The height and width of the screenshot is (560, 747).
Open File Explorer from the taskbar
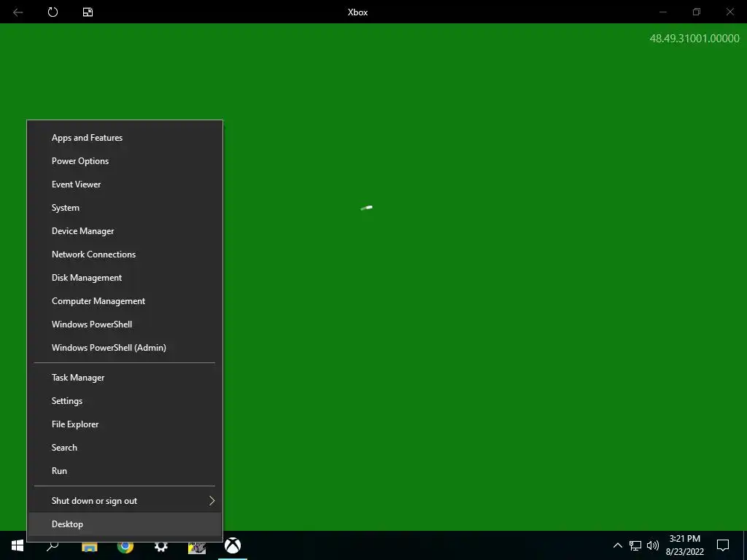click(89, 546)
